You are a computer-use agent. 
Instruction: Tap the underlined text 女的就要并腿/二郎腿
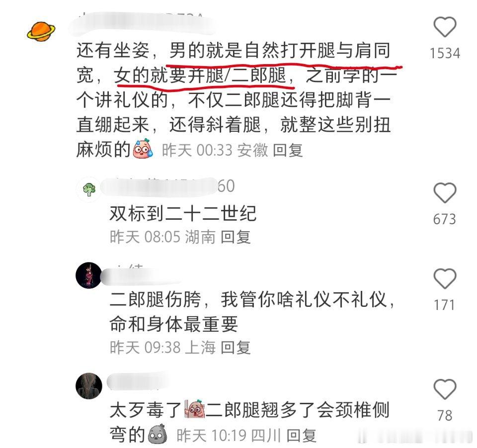[200, 76]
